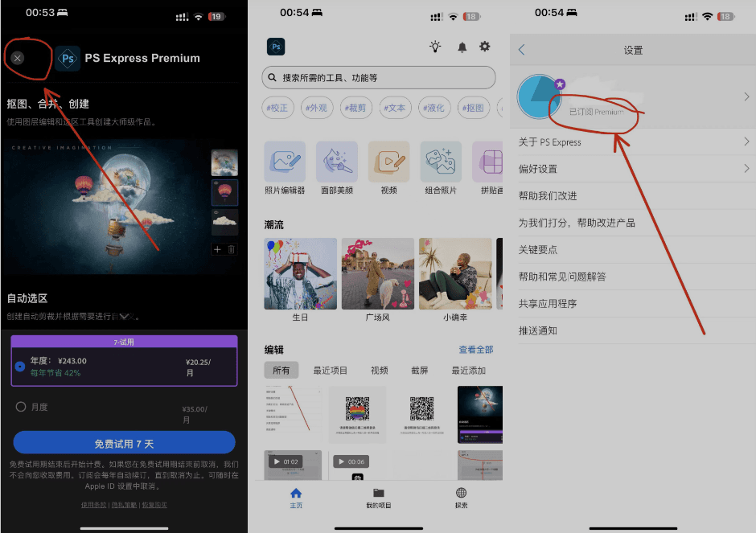Tap the 已订阅 Premium label
The height and width of the screenshot is (533, 756).
(597, 112)
